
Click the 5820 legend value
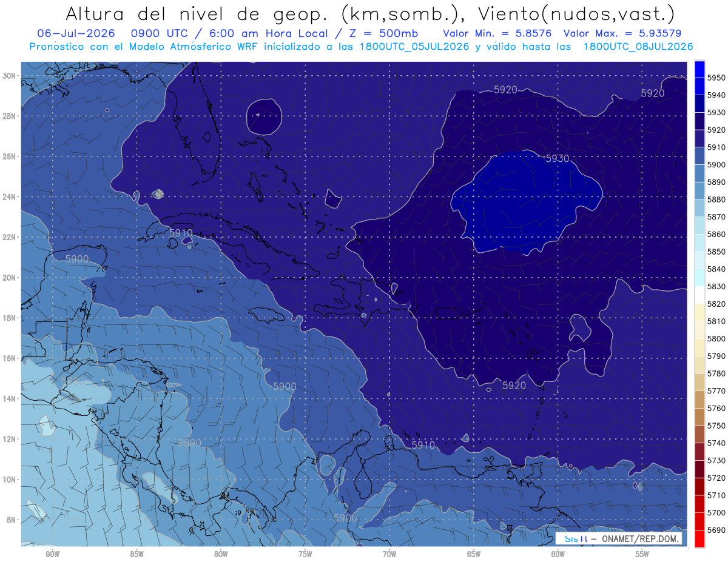coord(716,304)
